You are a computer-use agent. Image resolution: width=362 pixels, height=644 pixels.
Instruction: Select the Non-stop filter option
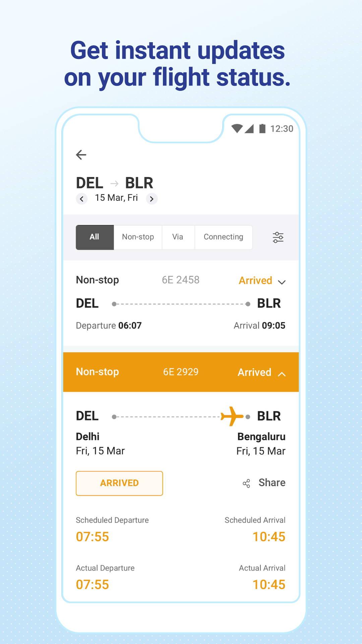click(x=138, y=237)
